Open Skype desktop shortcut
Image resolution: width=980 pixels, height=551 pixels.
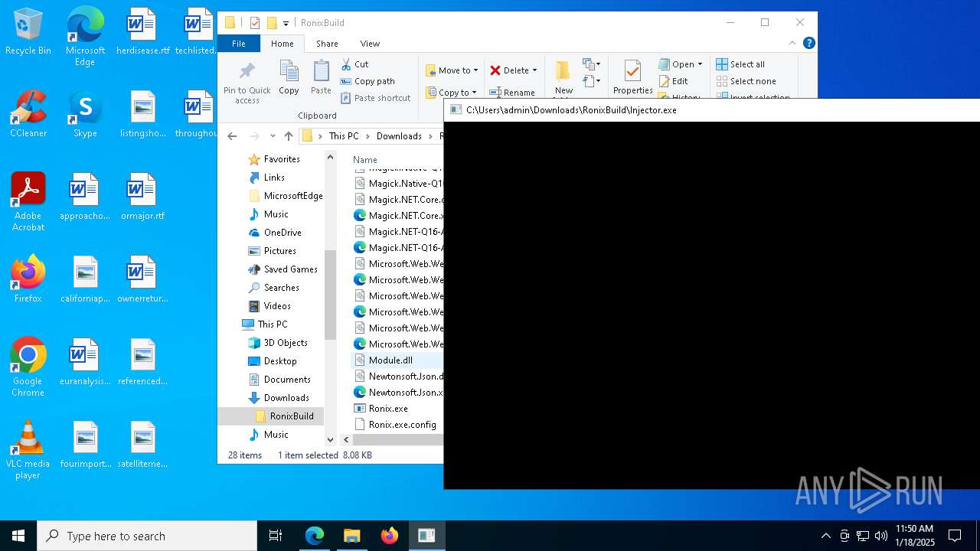(85, 114)
